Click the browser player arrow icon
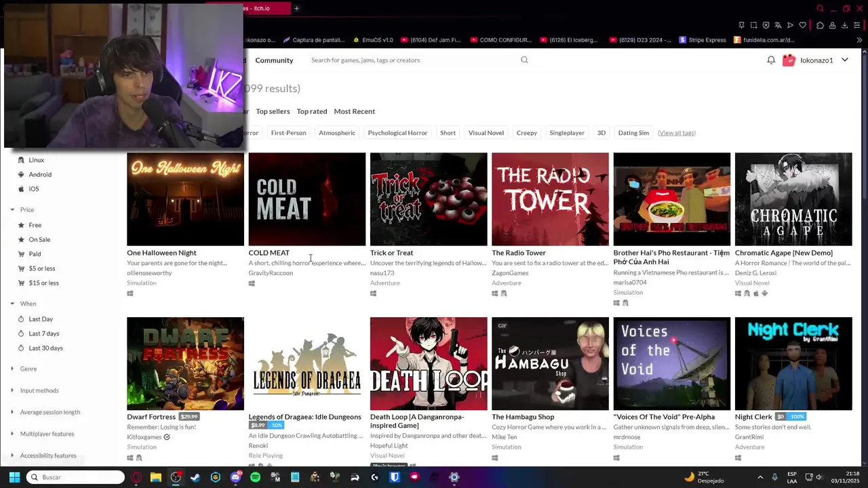The image size is (868, 488). click(x=790, y=25)
